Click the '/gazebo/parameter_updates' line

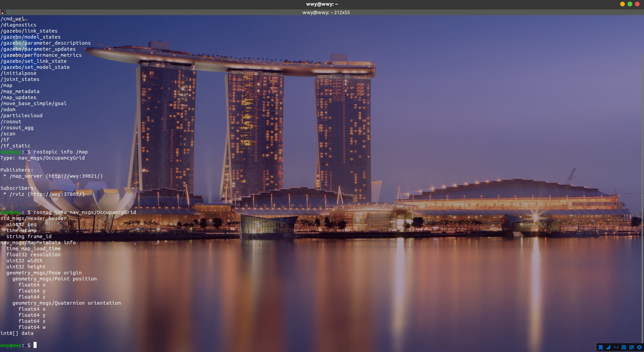(38, 49)
